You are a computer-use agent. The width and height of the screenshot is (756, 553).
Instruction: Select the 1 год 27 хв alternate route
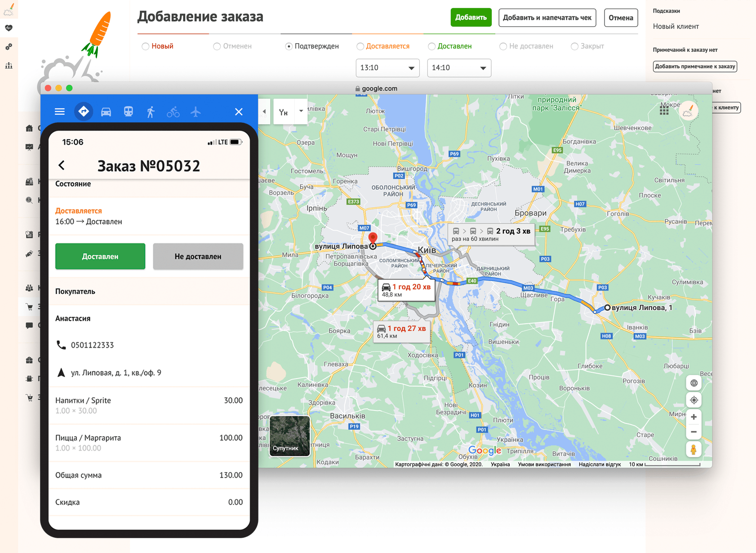pos(401,331)
